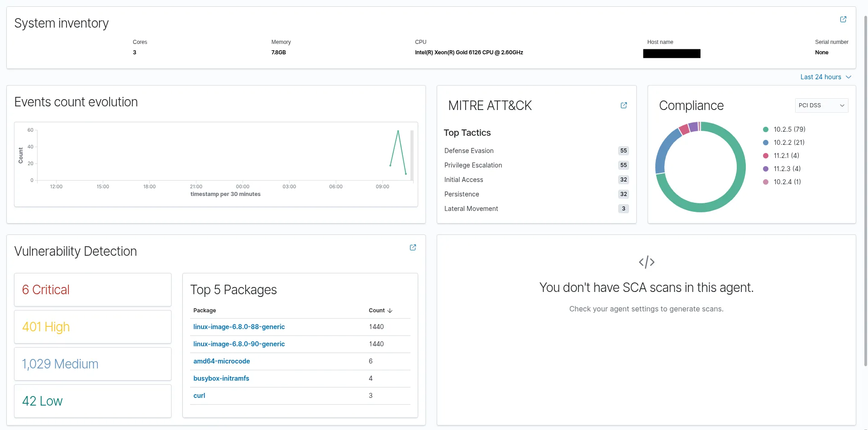Open the amd64-microcode package link

pos(221,361)
